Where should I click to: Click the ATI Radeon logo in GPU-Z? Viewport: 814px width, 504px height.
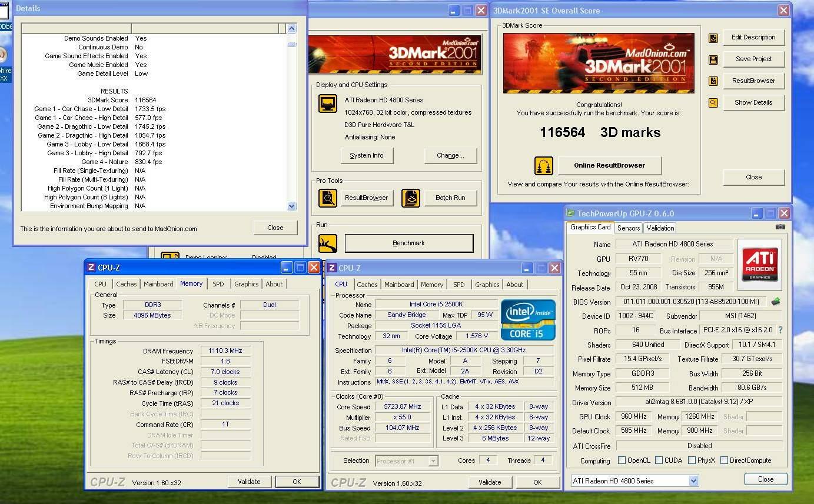tap(759, 264)
